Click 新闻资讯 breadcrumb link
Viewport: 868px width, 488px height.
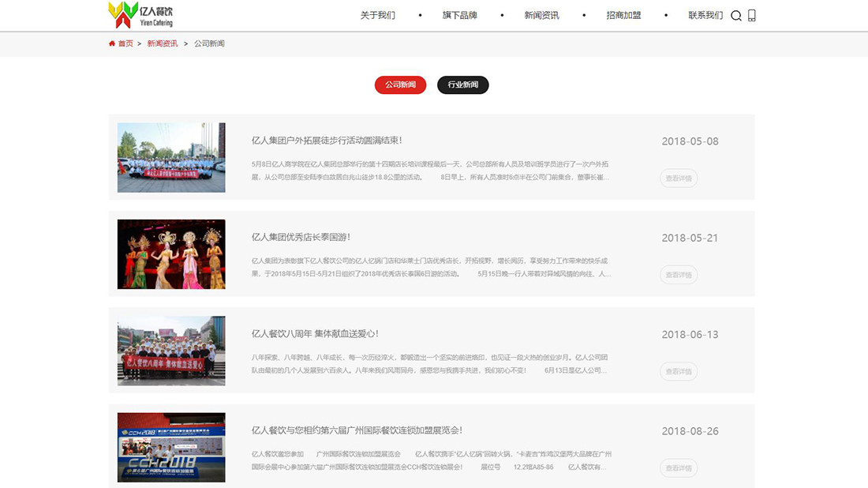[x=163, y=43]
